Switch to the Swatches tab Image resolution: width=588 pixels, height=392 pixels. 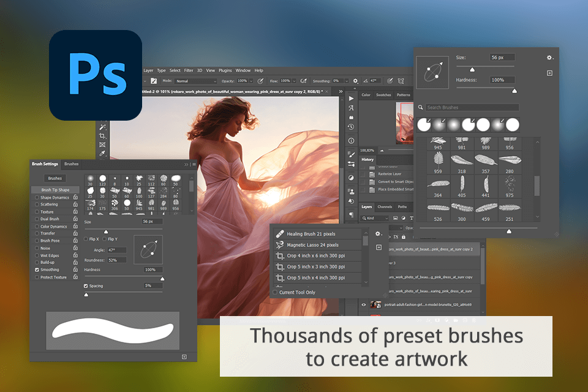pos(383,95)
